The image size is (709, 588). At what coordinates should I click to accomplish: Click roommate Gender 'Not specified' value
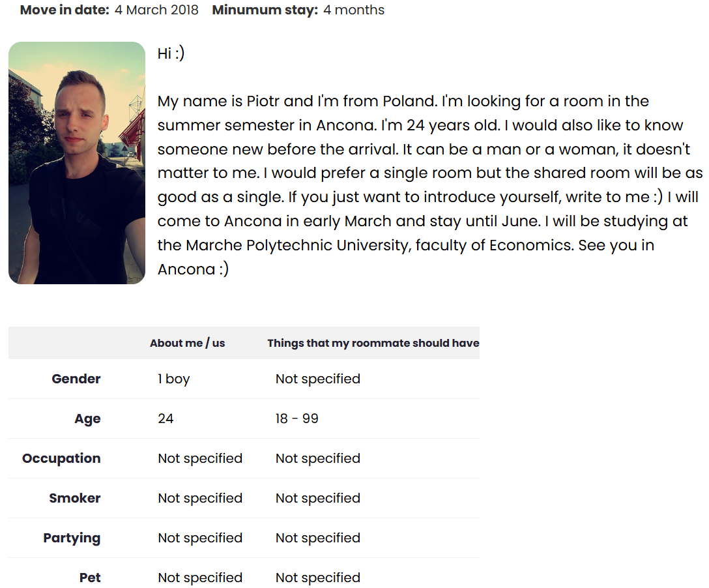(318, 379)
